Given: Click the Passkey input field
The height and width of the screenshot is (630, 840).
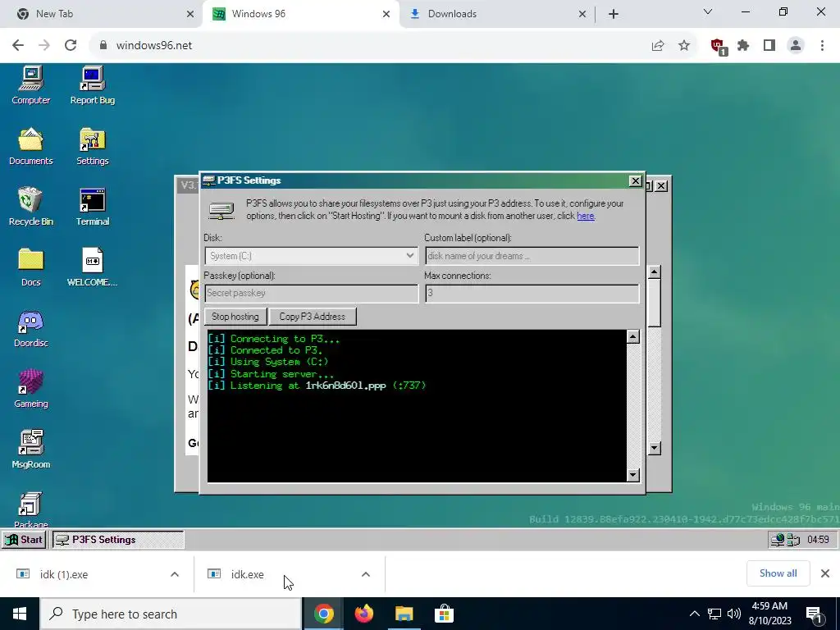Looking at the screenshot, I should [x=311, y=293].
